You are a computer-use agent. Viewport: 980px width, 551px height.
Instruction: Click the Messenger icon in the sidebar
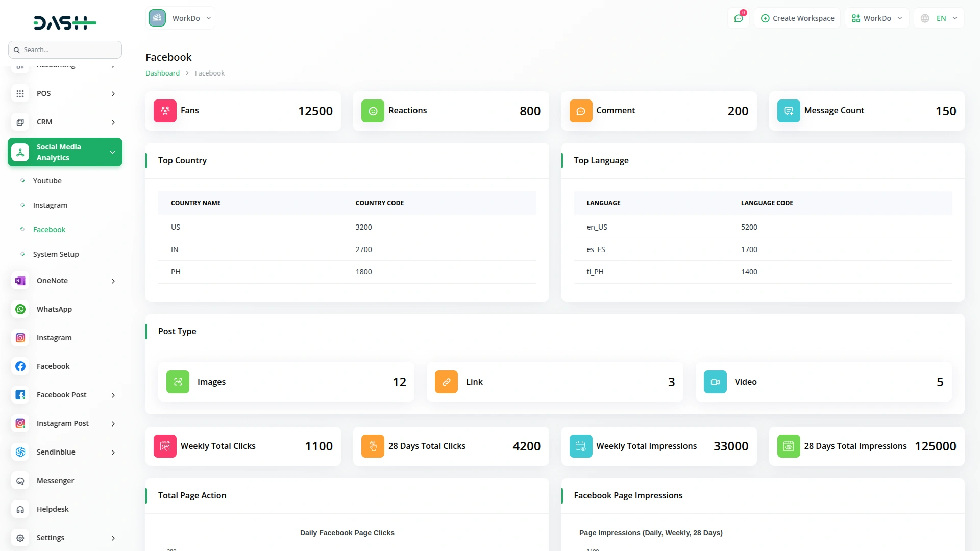click(20, 481)
